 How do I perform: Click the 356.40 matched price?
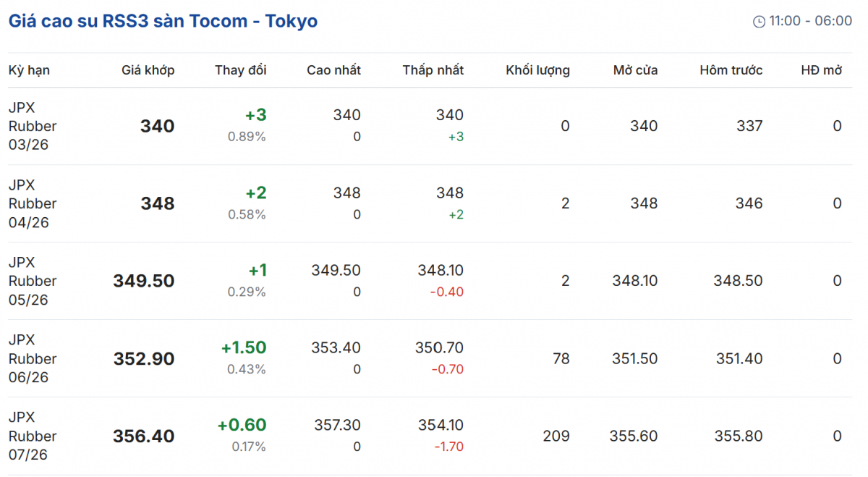pos(143,436)
